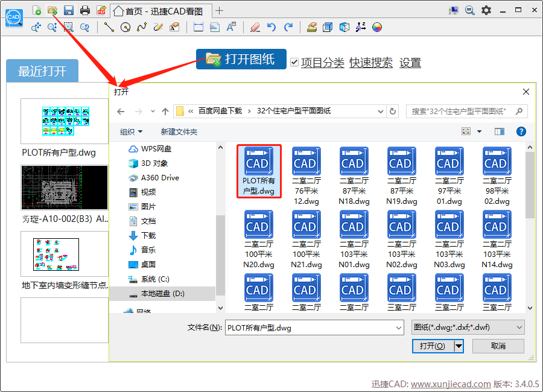The image size is (543, 392).
Task: Open recent thumbnail PLOT所有户型.dwg
Action: pyautogui.click(x=65, y=121)
